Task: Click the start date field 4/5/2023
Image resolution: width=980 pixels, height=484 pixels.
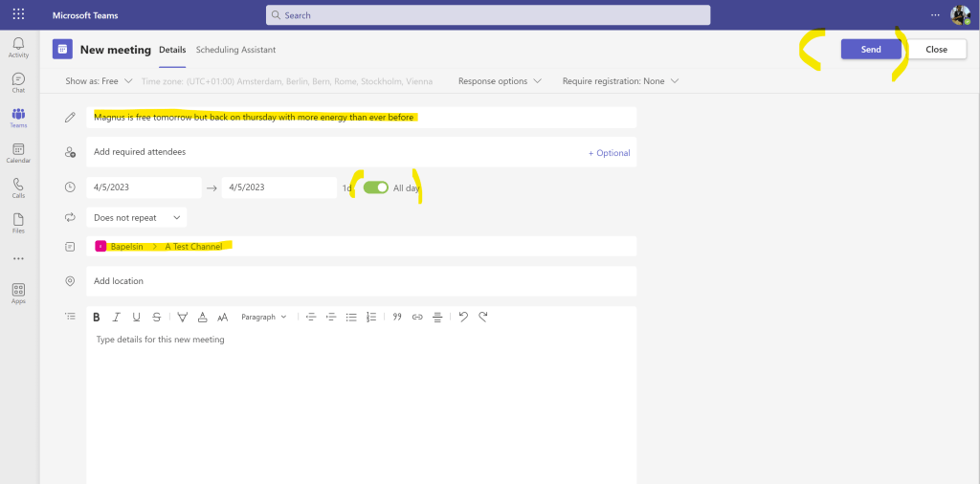Action: [144, 187]
